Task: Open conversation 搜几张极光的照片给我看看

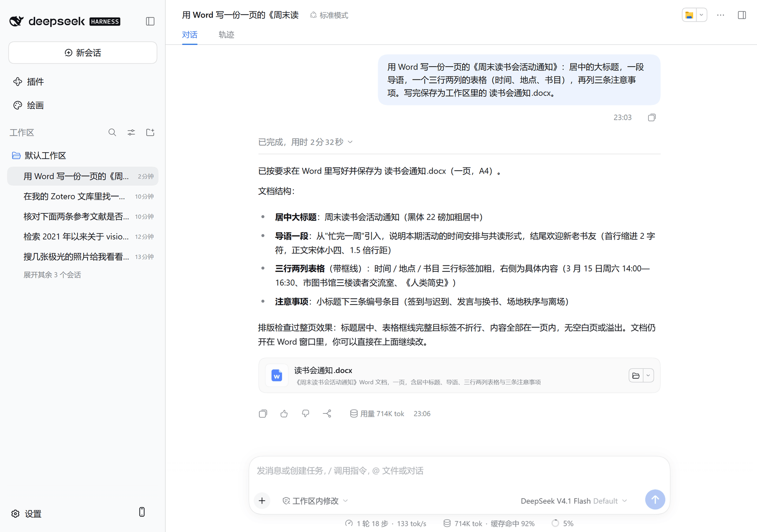Action: [x=83, y=257]
